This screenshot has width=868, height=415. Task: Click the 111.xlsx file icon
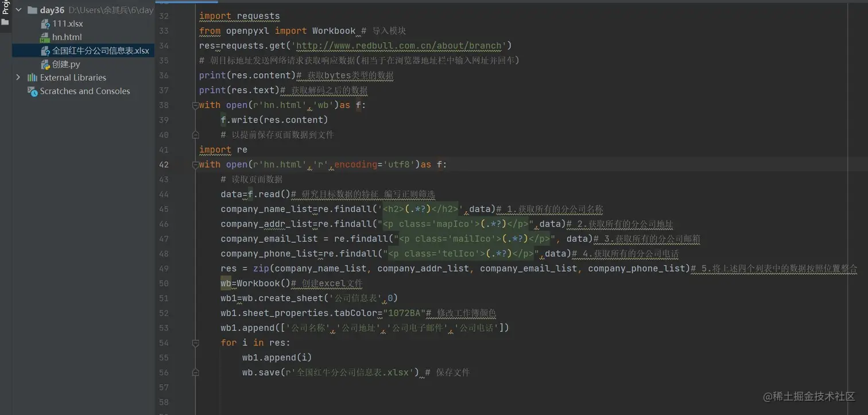click(x=45, y=24)
